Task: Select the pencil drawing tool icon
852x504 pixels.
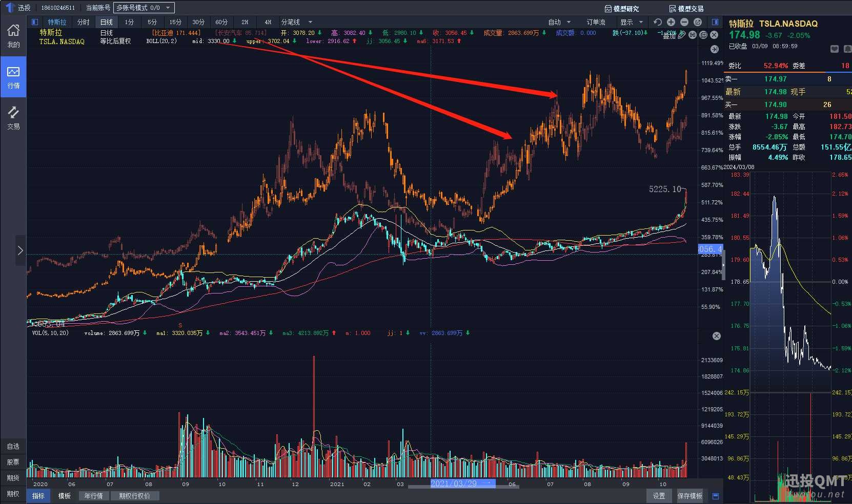Action: pyautogui.click(x=681, y=35)
